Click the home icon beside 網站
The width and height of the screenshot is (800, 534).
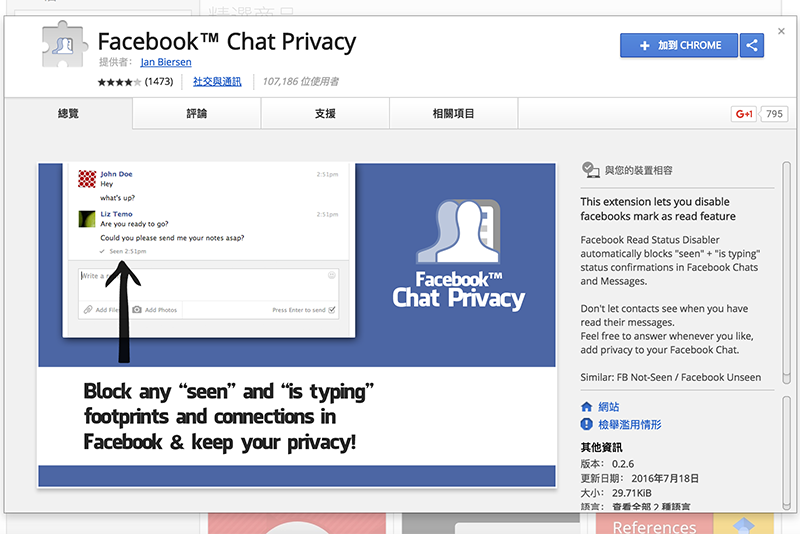(587, 406)
